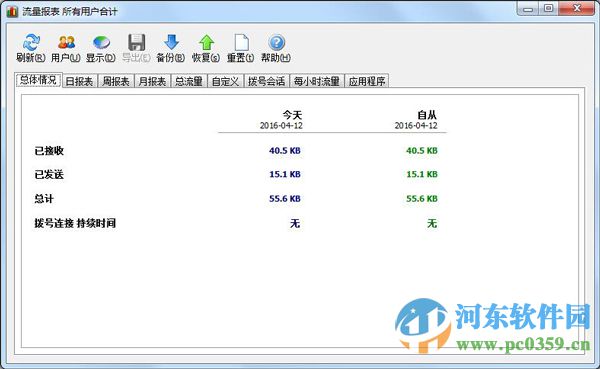Switch to the 周报表 tab
Screen dimensions: 600x369
116,81
